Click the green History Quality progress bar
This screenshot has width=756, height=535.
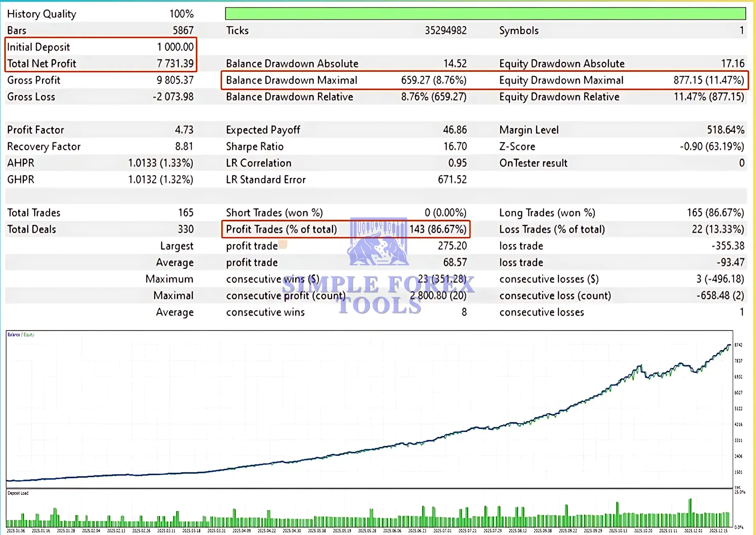[485, 14]
